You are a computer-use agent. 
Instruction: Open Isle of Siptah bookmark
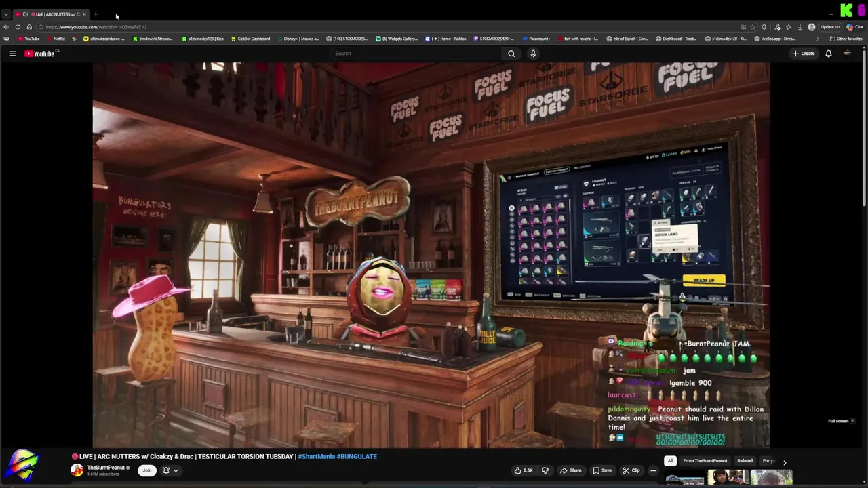(627, 39)
